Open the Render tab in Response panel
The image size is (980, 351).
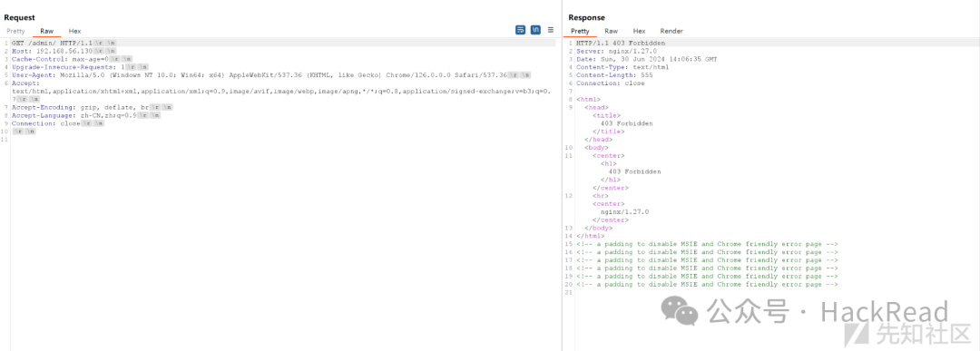pyautogui.click(x=671, y=31)
